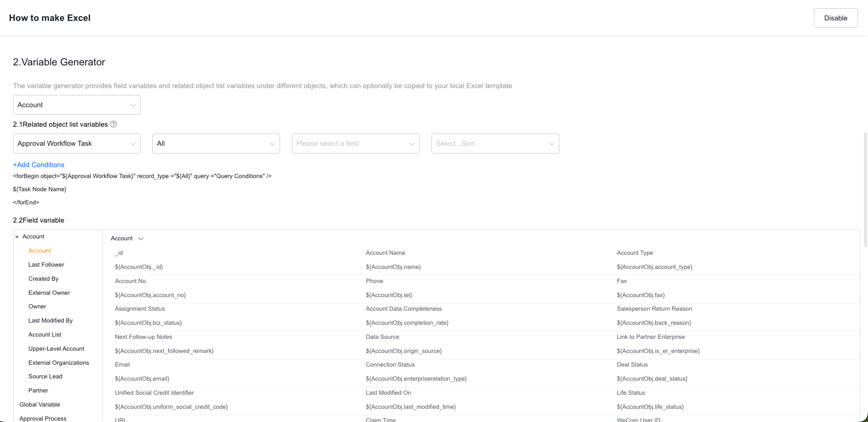Click the ${AccountObj.origin_source} variable
Viewport: 868px width, 422px height.
click(404, 351)
